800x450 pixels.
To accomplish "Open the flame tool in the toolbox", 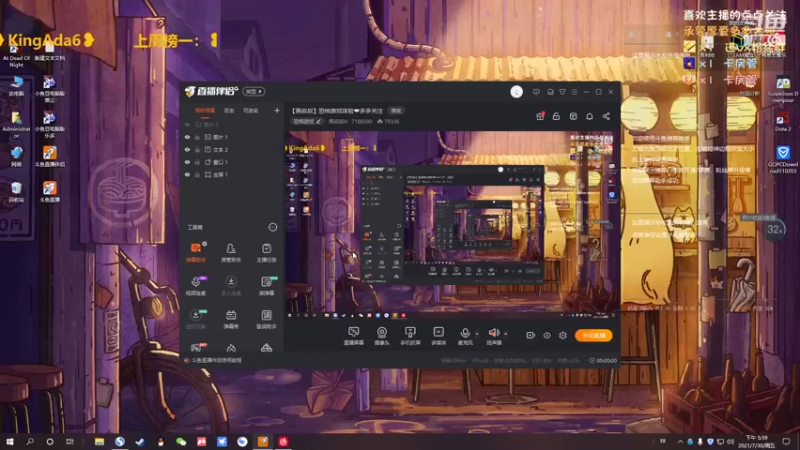I will [231, 348].
